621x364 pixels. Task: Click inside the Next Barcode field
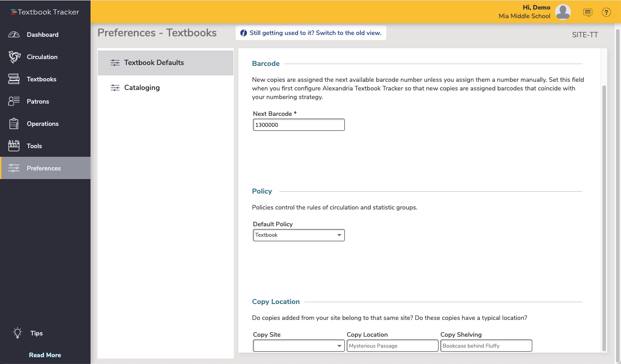pos(298,125)
